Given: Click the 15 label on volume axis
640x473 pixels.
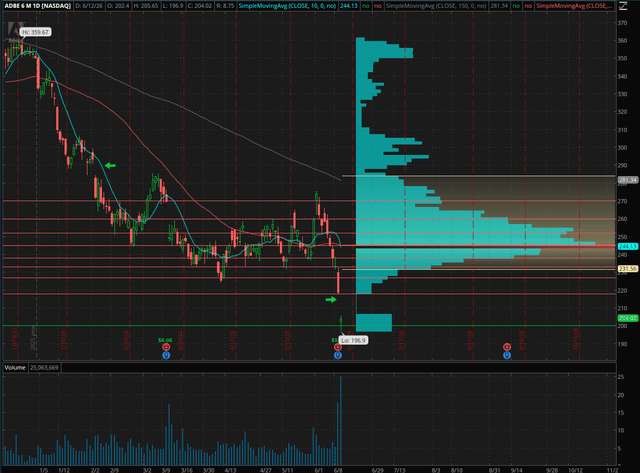Looking at the screenshot, I should point(620,413).
